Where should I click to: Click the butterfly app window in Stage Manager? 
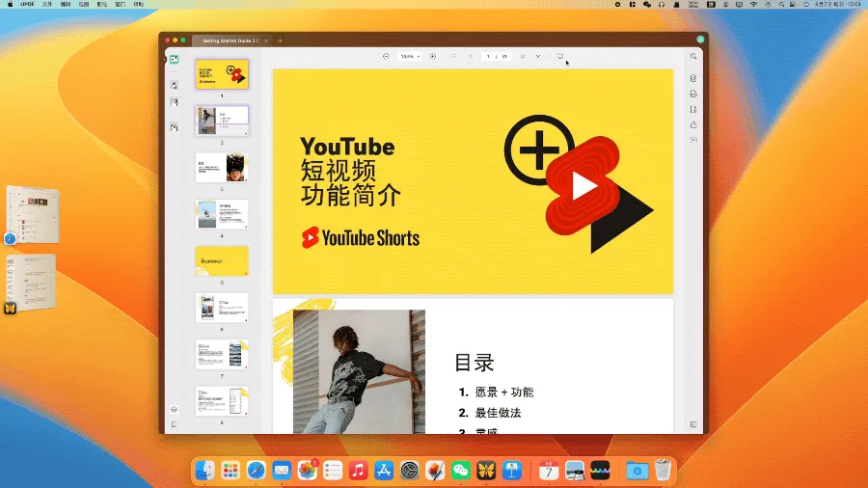tap(31, 283)
